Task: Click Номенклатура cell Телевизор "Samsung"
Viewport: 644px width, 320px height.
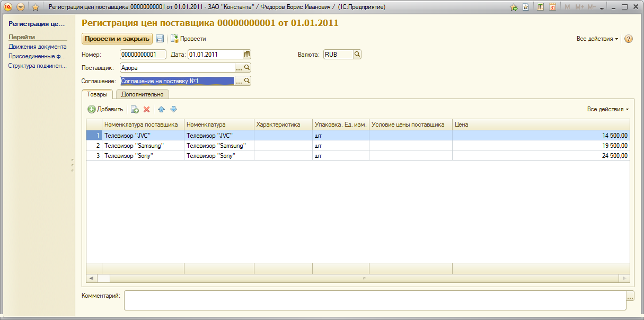Action: 219,146
